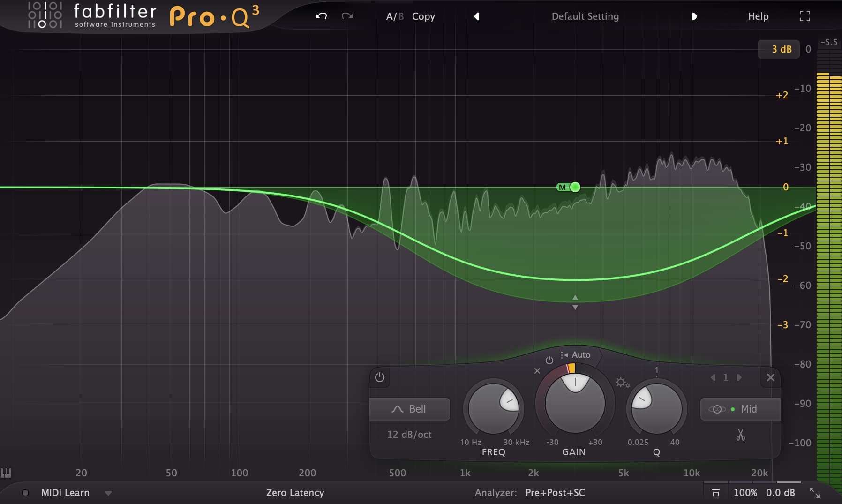Open the MIDI Learn dropdown arrow
This screenshot has width=842, height=504.
[x=108, y=493]
